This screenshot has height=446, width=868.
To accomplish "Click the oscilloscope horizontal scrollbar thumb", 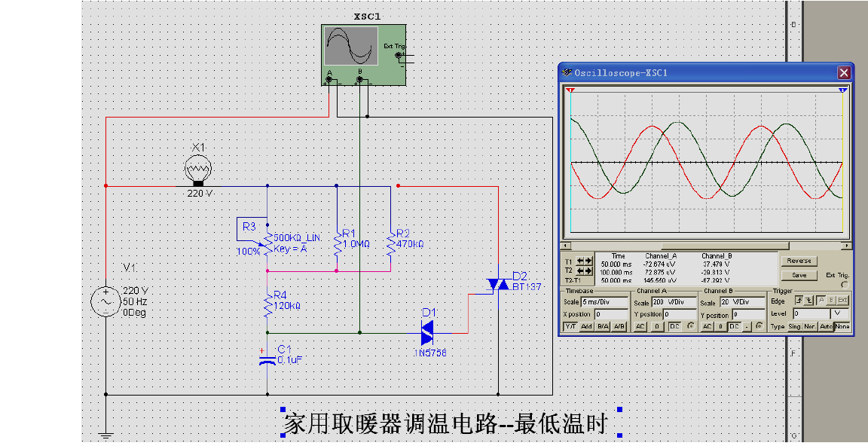I will (725, 246).
